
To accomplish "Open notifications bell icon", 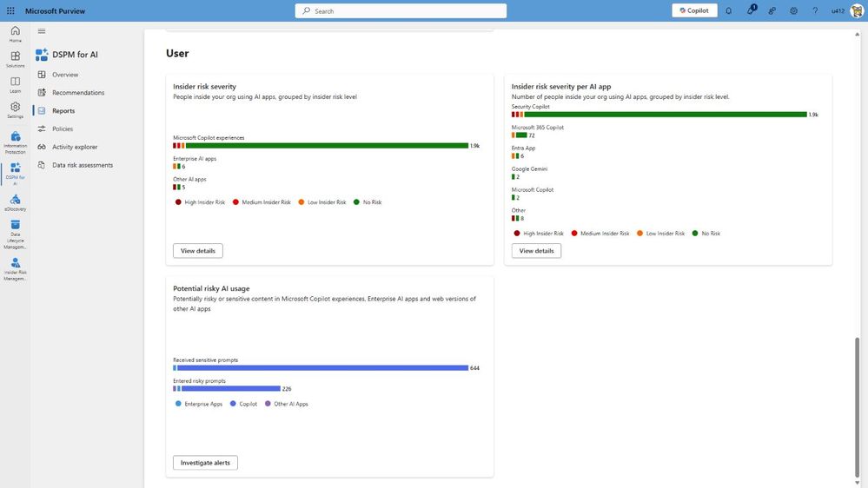I will (x=728, y=10).
